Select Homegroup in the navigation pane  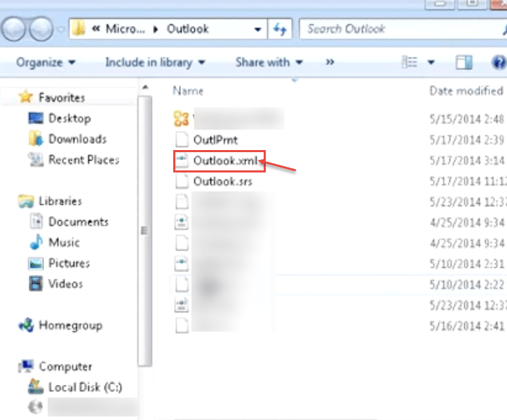tap(71, 325)
